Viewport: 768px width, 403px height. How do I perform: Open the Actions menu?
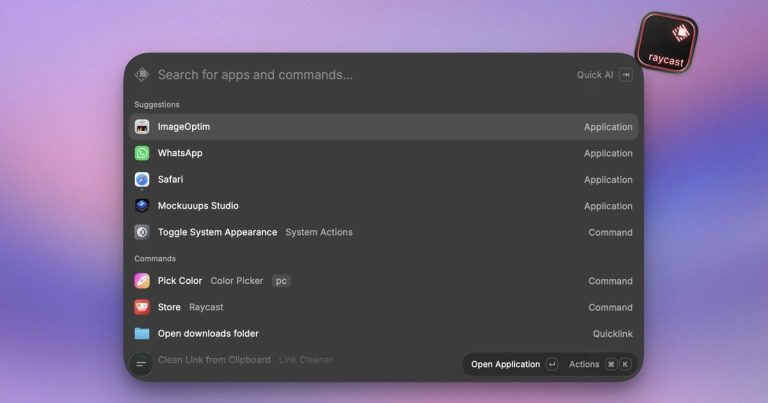click(600, 364)
